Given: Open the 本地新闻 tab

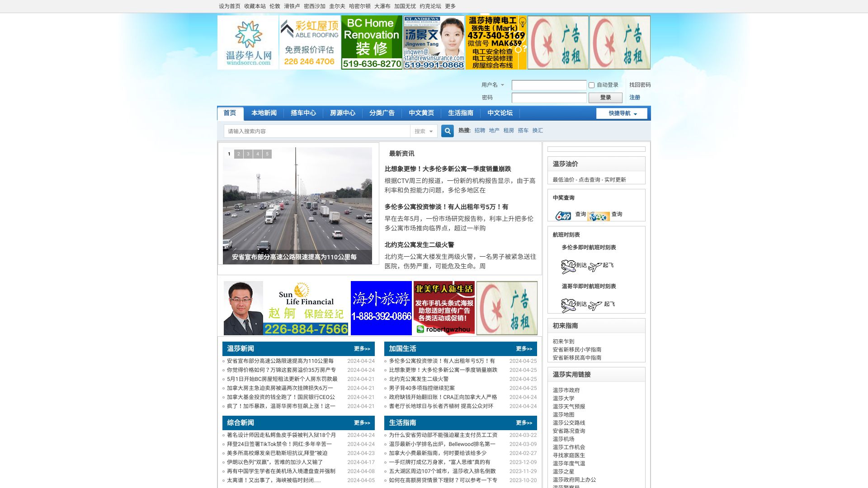Looking at the screenshot, I should (x=264, y=113).
